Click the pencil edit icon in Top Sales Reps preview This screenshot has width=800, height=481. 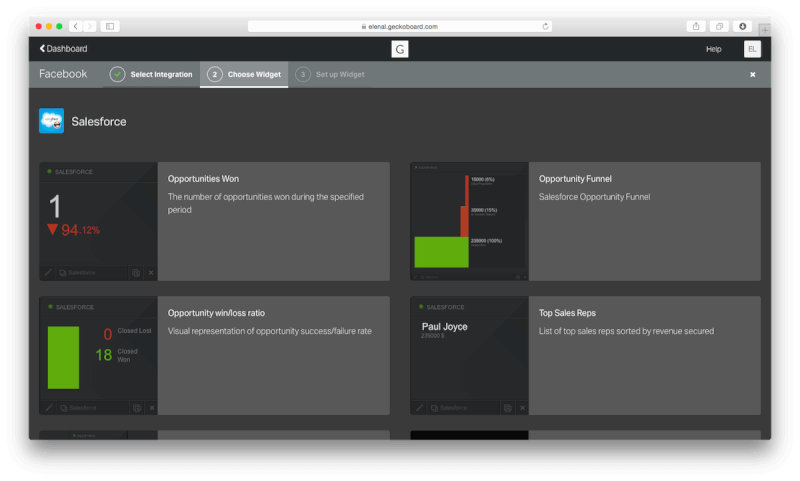click(419, 408)
